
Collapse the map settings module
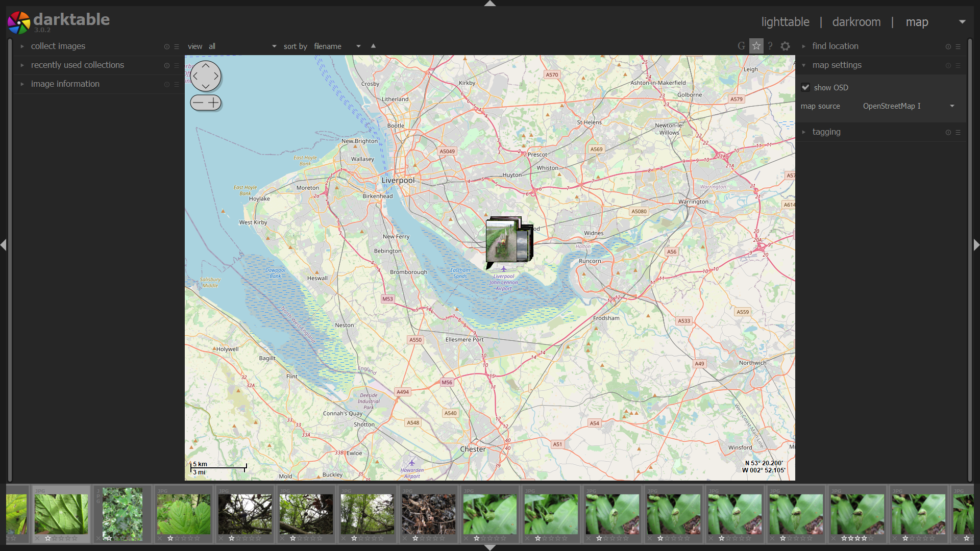click(803, 65)
